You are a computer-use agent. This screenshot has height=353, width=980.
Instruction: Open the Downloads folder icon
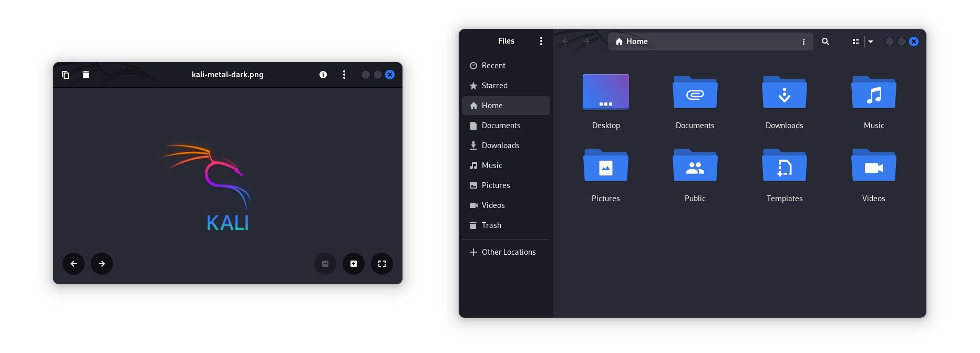tap(784, 93)
